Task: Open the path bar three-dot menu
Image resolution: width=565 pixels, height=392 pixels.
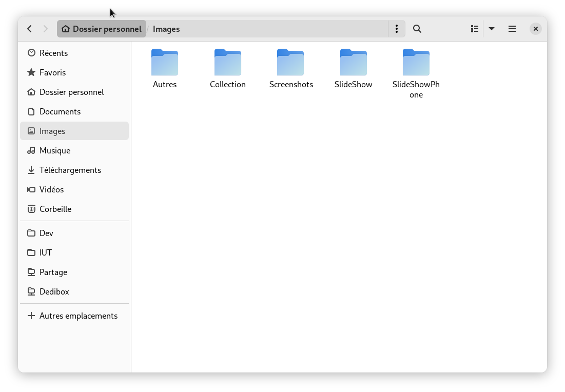Action: pyautogui.click(x=396, y=29)
